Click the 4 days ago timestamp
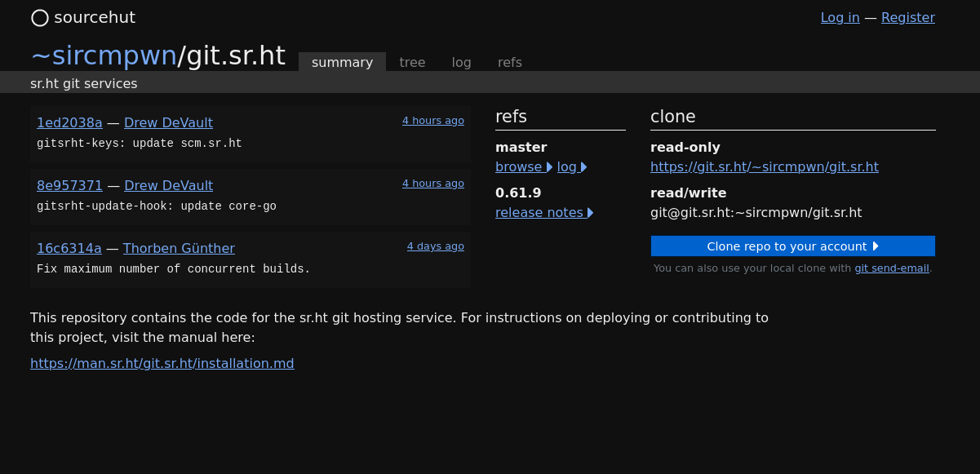980x474 pixels. [x=435, y=246]
